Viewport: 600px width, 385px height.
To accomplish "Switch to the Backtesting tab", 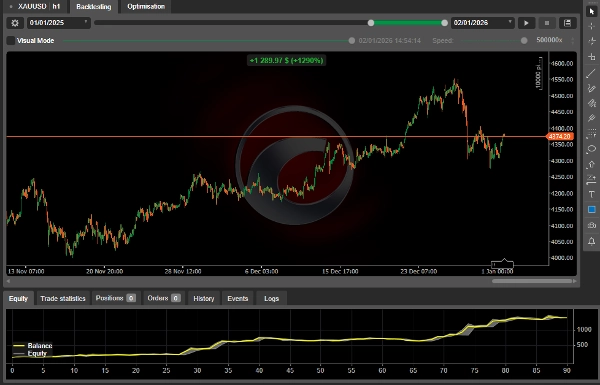I will (x=94, y=7).
